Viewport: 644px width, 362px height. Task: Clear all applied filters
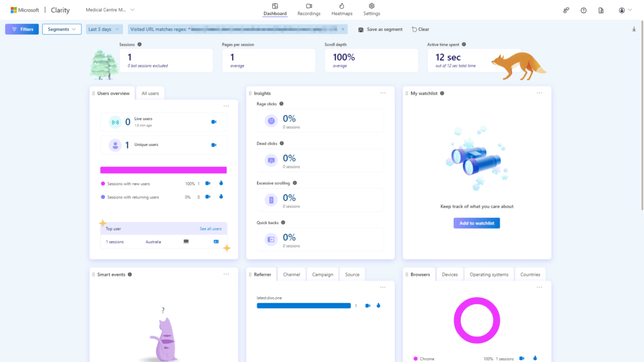421,29
